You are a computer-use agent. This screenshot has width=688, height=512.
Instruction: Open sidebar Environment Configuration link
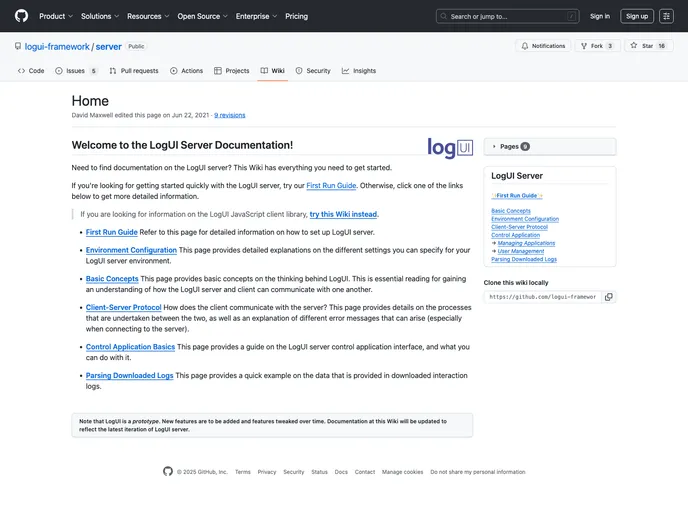click(x=525, y=219)
